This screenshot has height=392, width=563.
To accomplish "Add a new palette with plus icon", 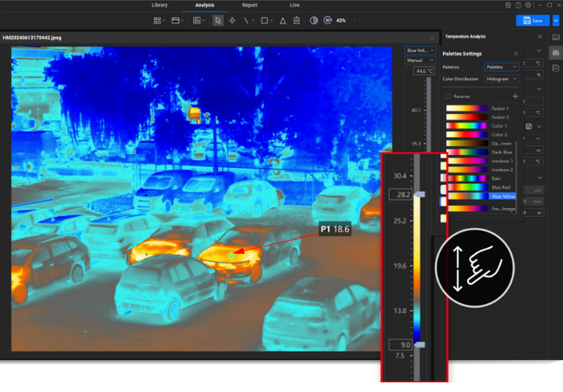I will (x=515, y=96).
